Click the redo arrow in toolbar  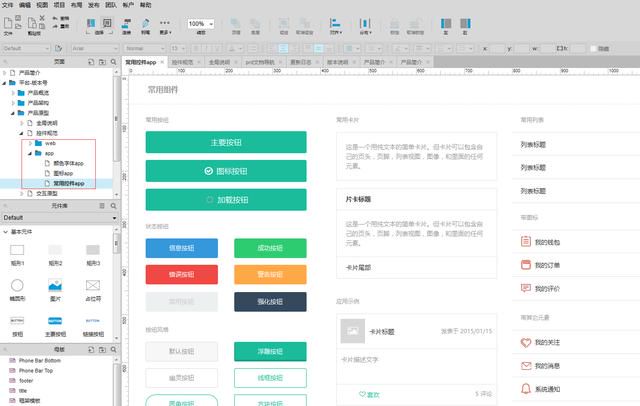click(55, 26)
